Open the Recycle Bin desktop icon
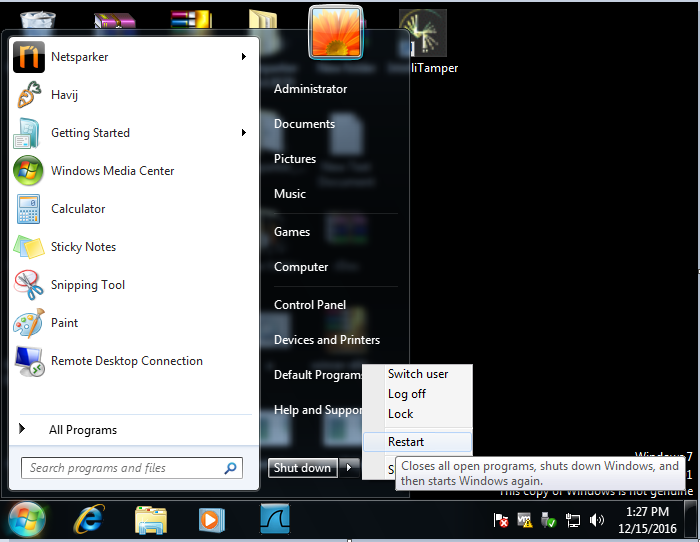This screenshot has width=700, height=542. (x=38, y=20)
